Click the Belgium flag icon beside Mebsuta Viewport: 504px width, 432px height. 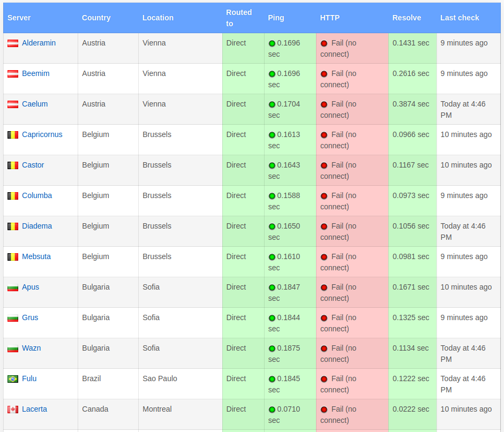pos(13,257)
